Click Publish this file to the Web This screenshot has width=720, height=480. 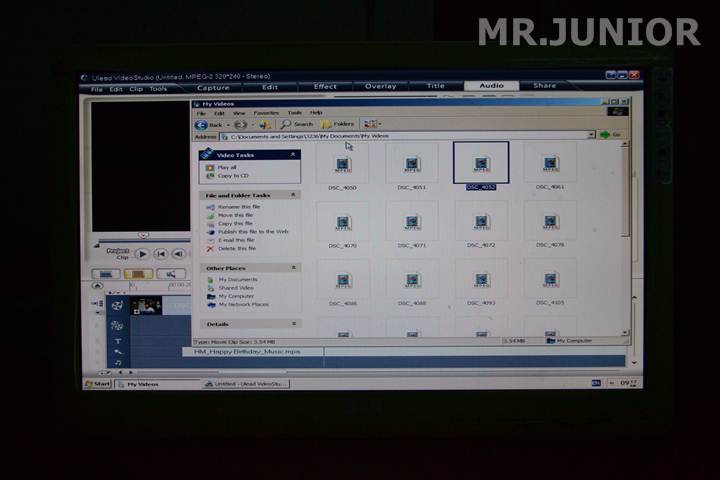tap(253, 232)
